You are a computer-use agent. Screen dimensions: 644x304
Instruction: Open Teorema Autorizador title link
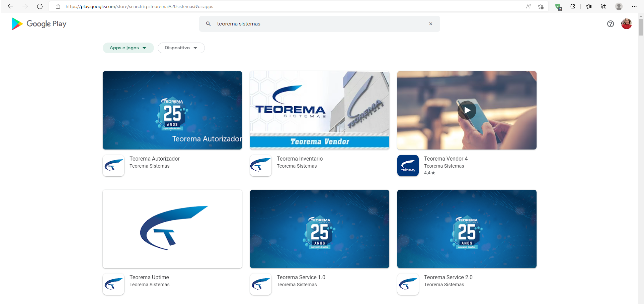click(x=155, y=159)
